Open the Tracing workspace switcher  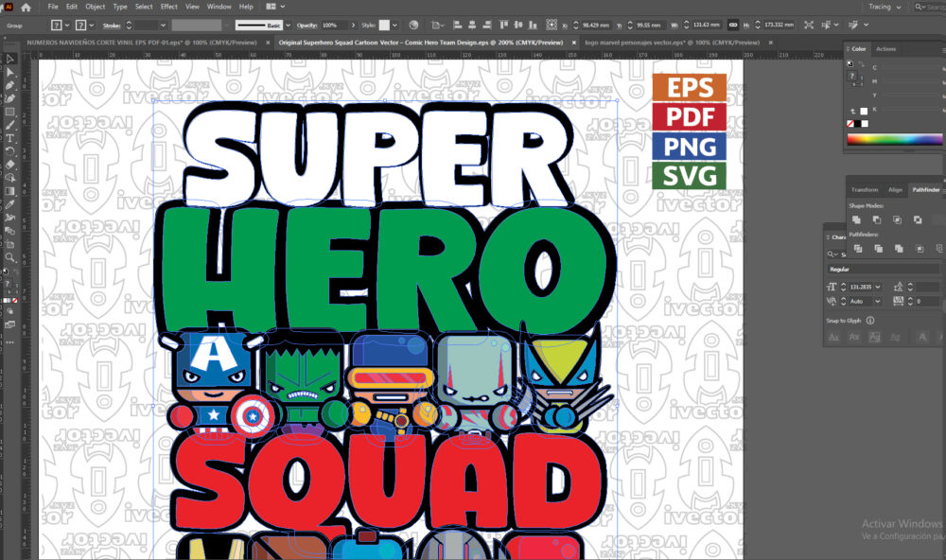coord(885,7)
